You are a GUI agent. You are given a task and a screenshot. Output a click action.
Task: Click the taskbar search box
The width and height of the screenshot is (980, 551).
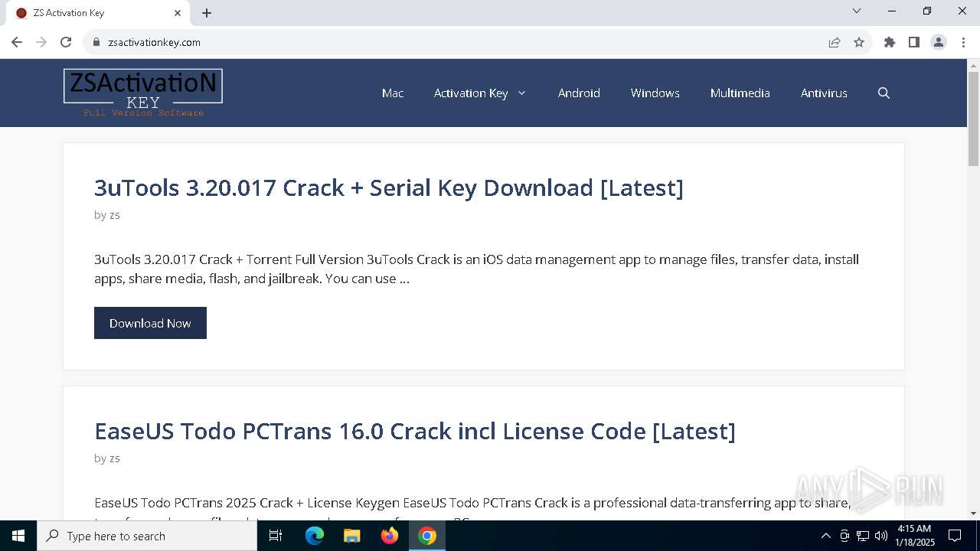(x=147, y=536)
